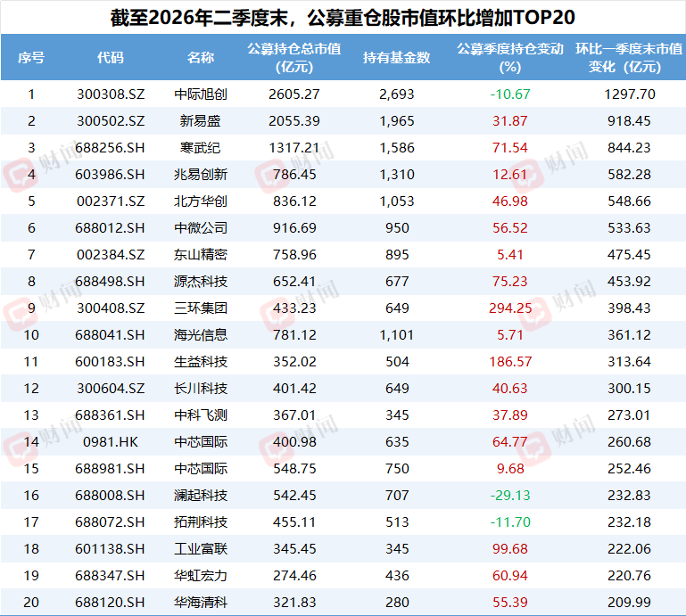
Task: Select stock code 688256.SH
Action: click(110, 148)
